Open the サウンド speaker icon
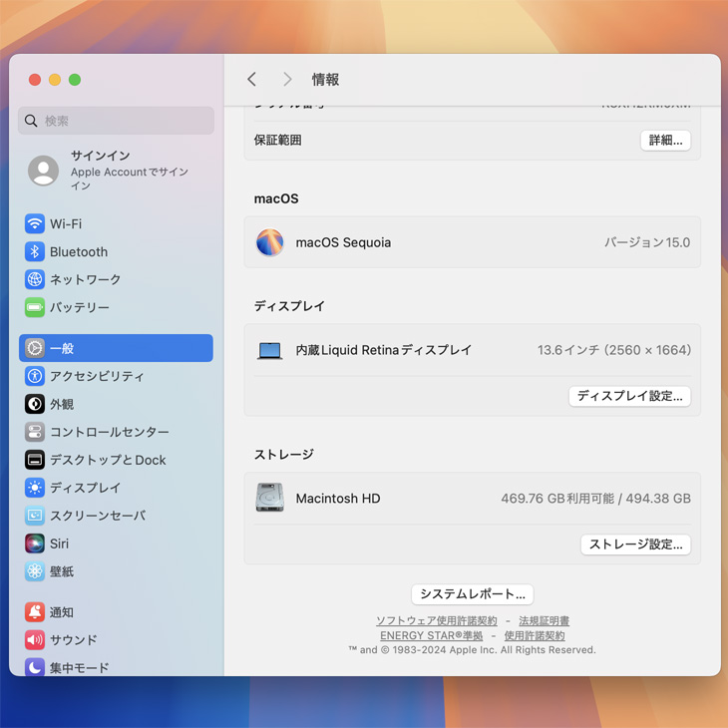Image resolution: width=728 pixels, height=728 pixels. [35, 640]
